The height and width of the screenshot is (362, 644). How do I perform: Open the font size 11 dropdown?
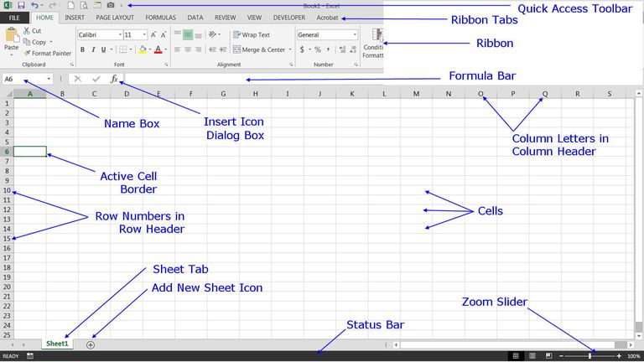click(144, 35)
